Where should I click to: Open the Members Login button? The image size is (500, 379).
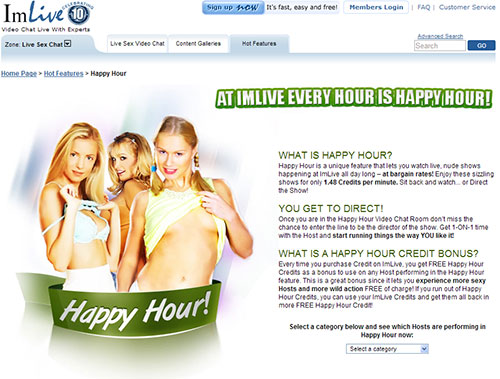[376, 7]
